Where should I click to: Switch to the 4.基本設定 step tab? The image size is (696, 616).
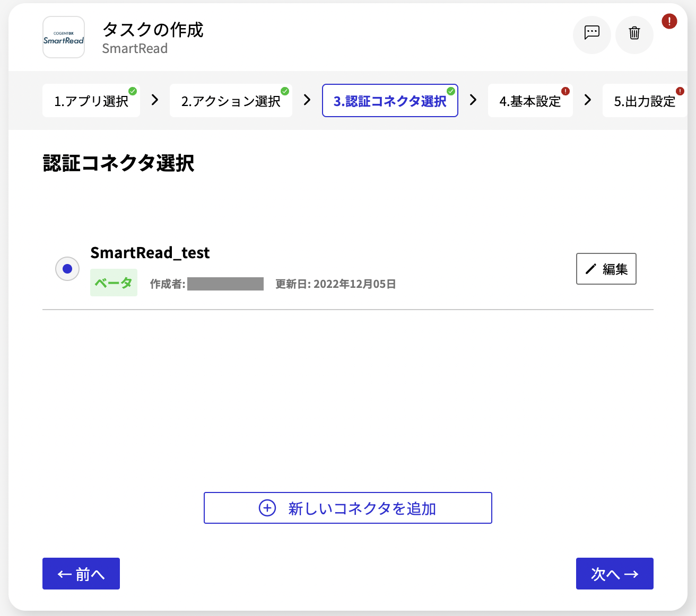[x=530, y=101]
